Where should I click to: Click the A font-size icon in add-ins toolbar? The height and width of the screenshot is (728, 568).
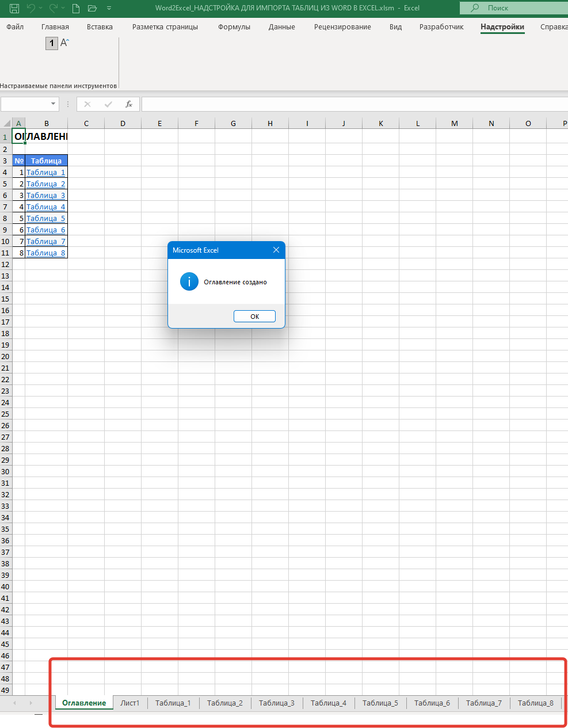(64, 43)
